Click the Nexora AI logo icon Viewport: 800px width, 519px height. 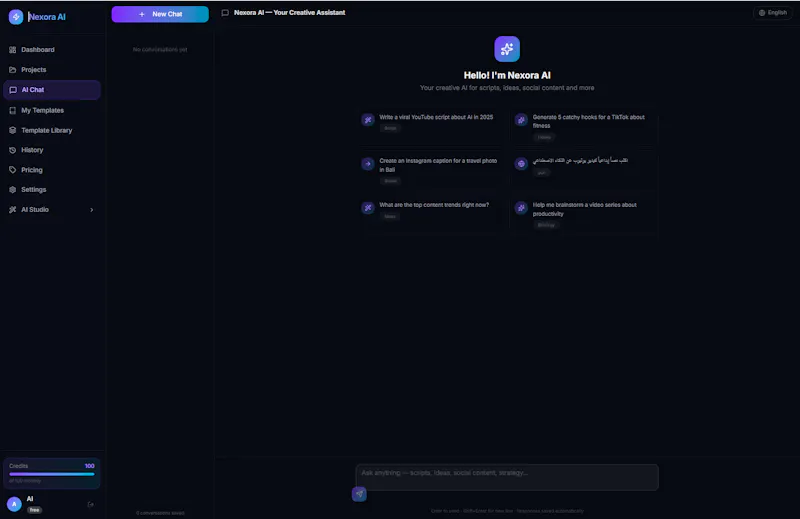[x=16, y=17]
